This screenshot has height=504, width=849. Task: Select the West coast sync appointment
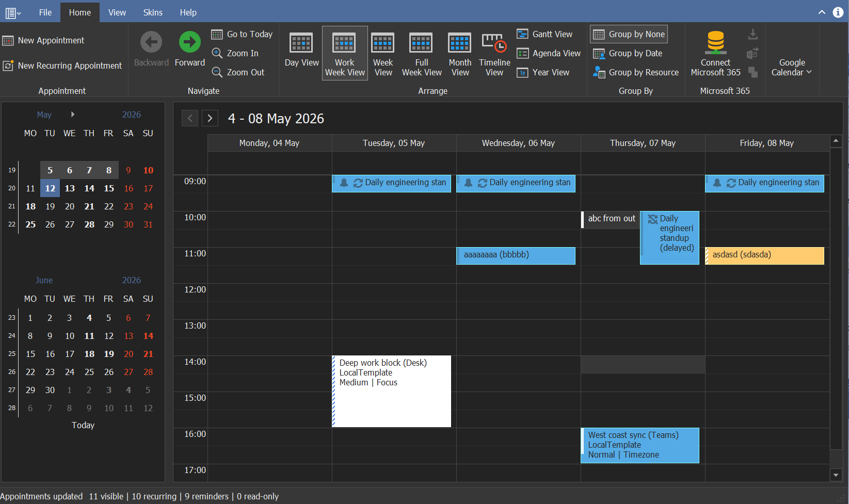[640, 445]
